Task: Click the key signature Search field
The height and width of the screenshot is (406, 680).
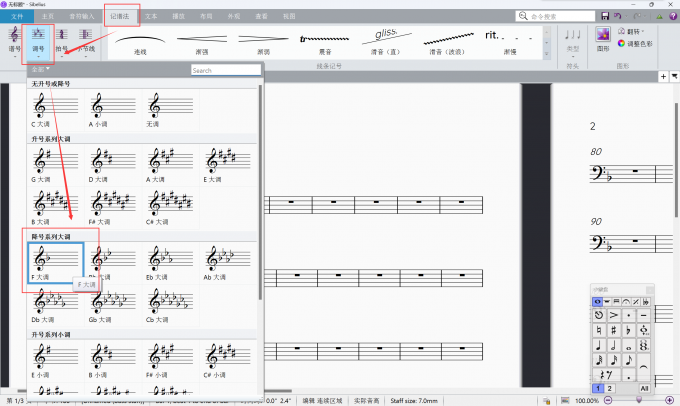Action: click(226, 70)
